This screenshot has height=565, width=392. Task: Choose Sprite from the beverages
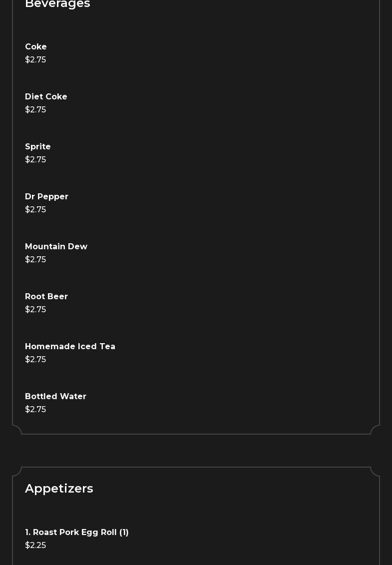[x=38, y=147]
